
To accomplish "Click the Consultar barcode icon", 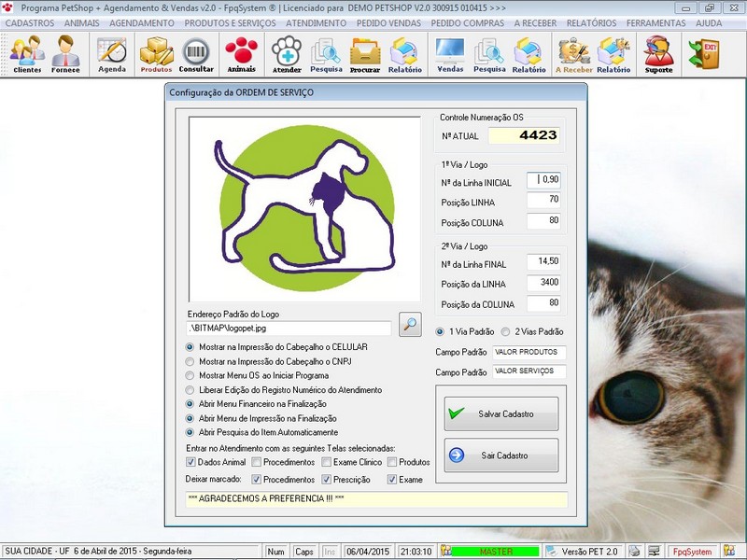I will click(x=196, y=54).
